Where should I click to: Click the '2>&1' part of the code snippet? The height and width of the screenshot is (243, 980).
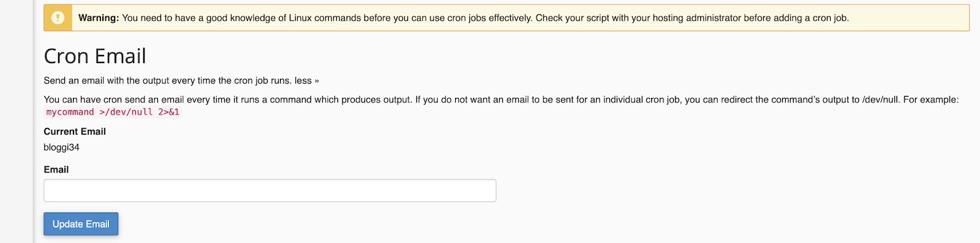168,112
